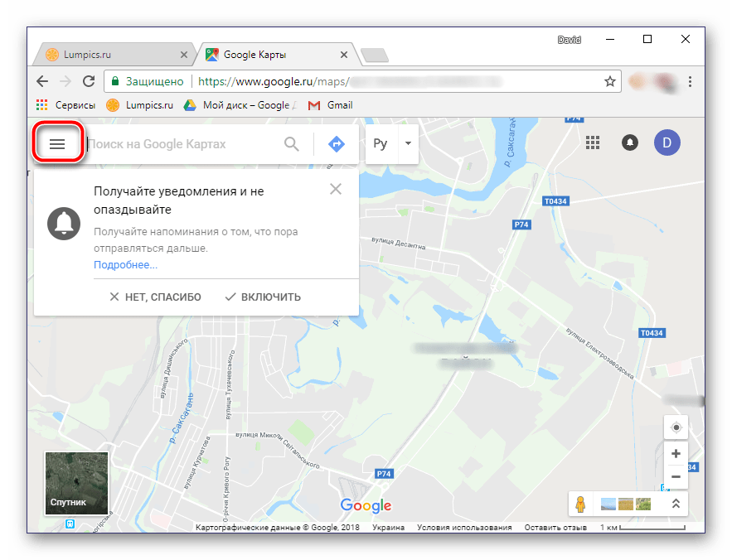Click the user account avatar D
The height and width of the screenshot is (560, 732).
click(x=667, y=142)
